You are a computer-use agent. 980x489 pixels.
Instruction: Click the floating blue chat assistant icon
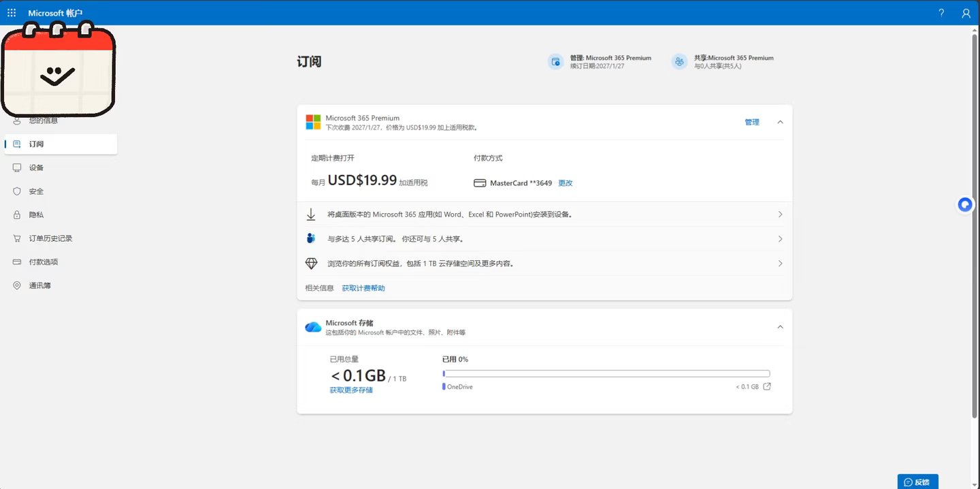[x=964, y=204]
